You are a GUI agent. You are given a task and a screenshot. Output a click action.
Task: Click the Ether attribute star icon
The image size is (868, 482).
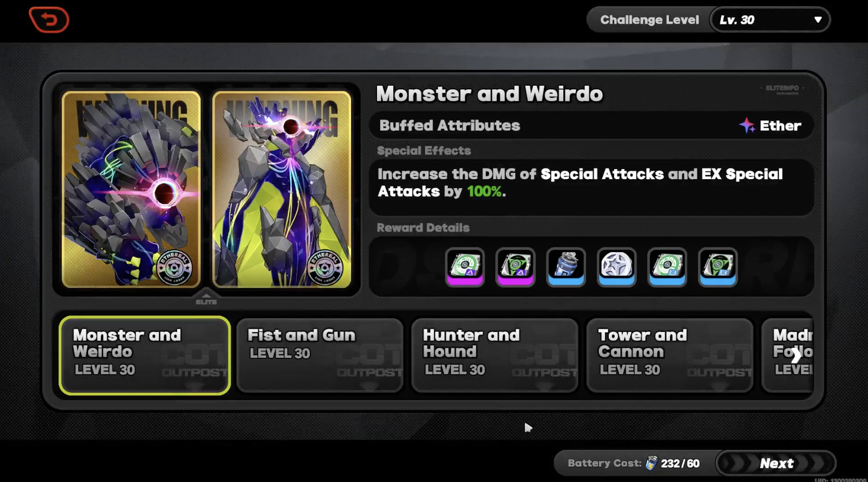747,125
